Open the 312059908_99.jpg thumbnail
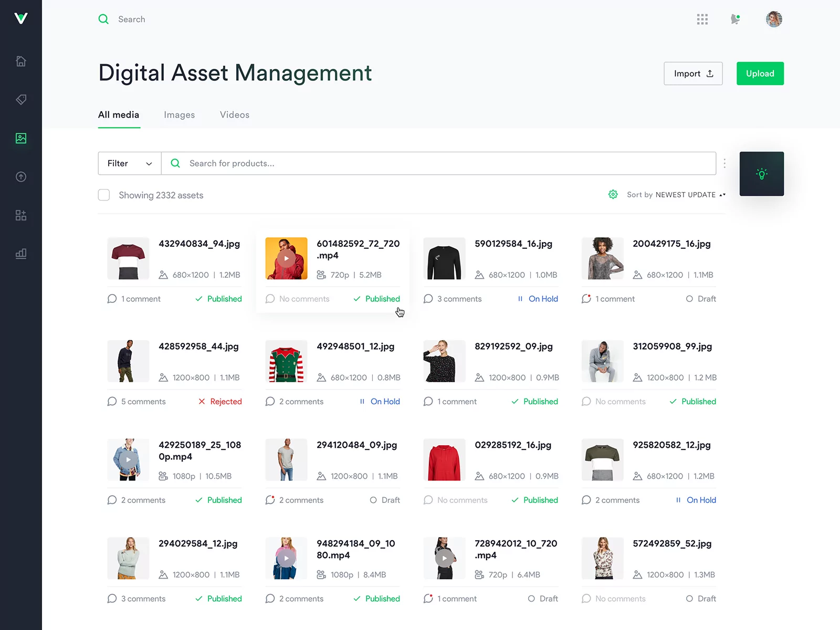The width and height of the screenshot is (840, 630). 602,361
